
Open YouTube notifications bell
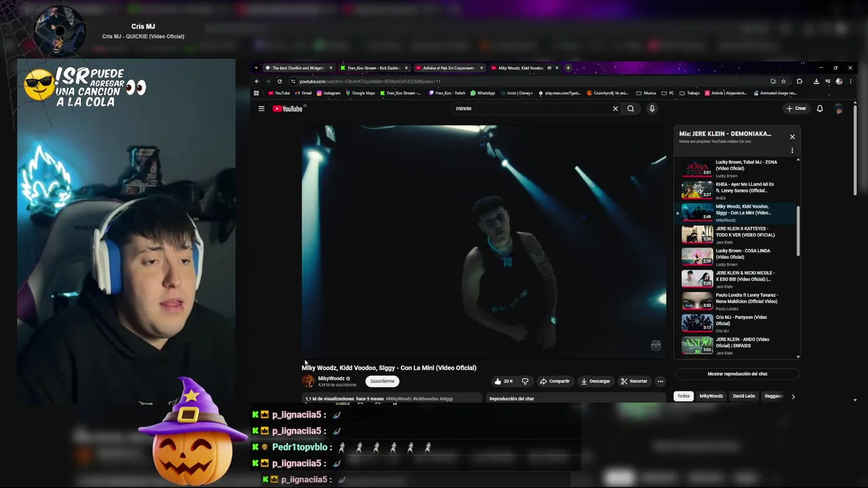[819, 108]
